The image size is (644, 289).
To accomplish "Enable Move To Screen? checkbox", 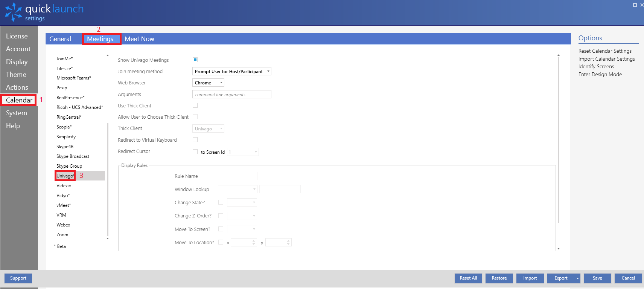I will point(221,229).
